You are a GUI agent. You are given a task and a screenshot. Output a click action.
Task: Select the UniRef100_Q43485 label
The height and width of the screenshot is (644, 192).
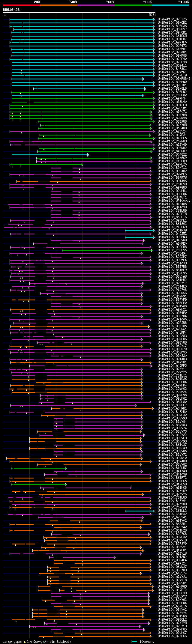click(172, 204)
